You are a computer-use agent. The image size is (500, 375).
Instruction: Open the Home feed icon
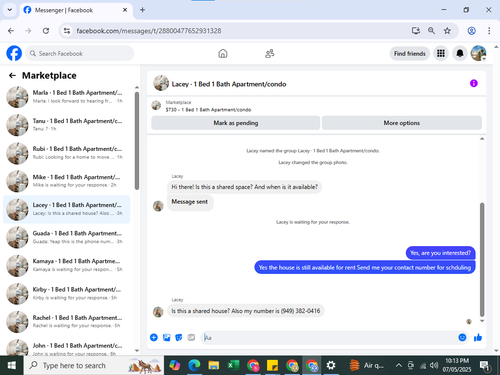point(223,53)
